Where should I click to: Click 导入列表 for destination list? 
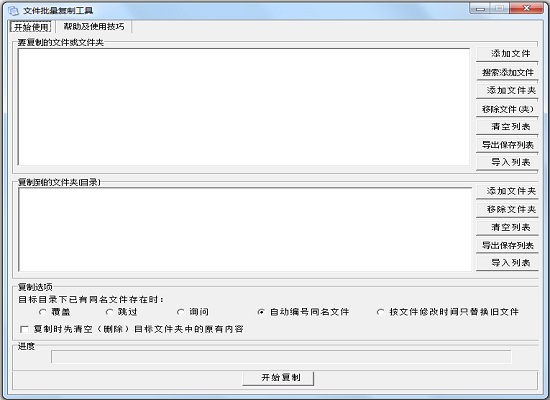click(507, 262)
